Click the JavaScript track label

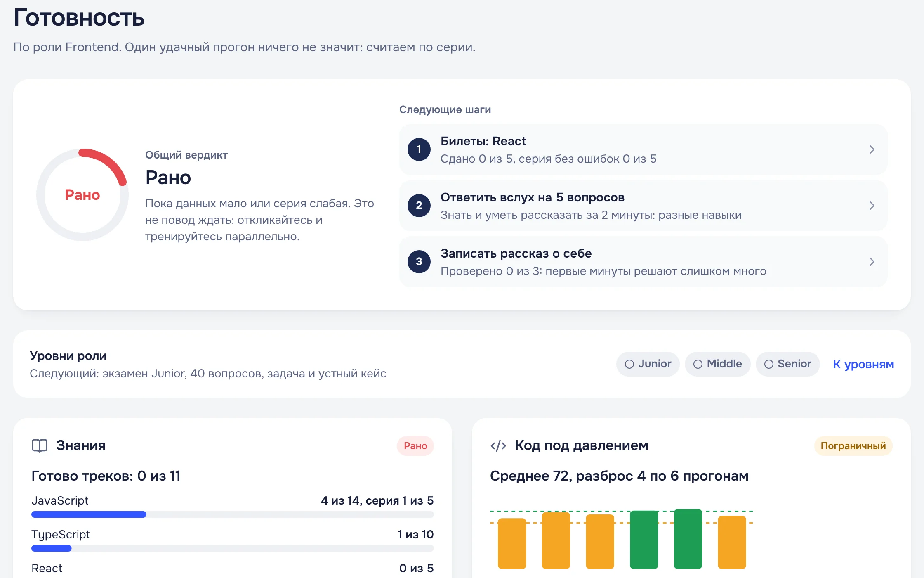point(60,501)
